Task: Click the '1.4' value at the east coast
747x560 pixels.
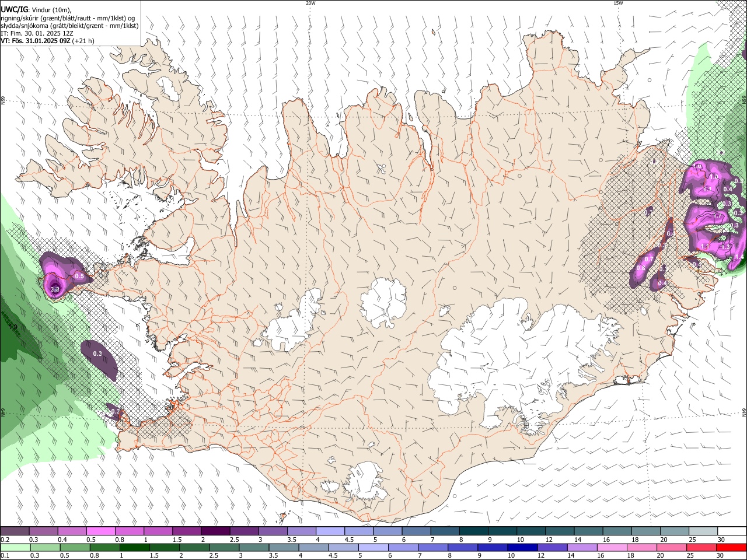Action: coord(739,257)
